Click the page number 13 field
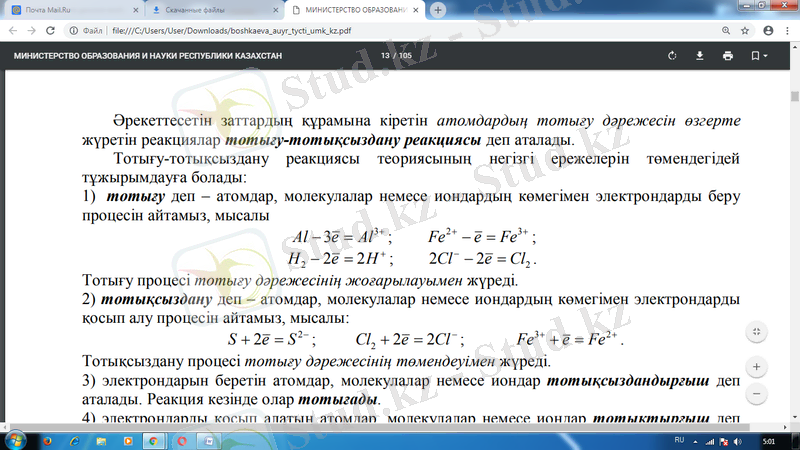The width and height of the screenshot is (800, 450). (x=385, y=56)
